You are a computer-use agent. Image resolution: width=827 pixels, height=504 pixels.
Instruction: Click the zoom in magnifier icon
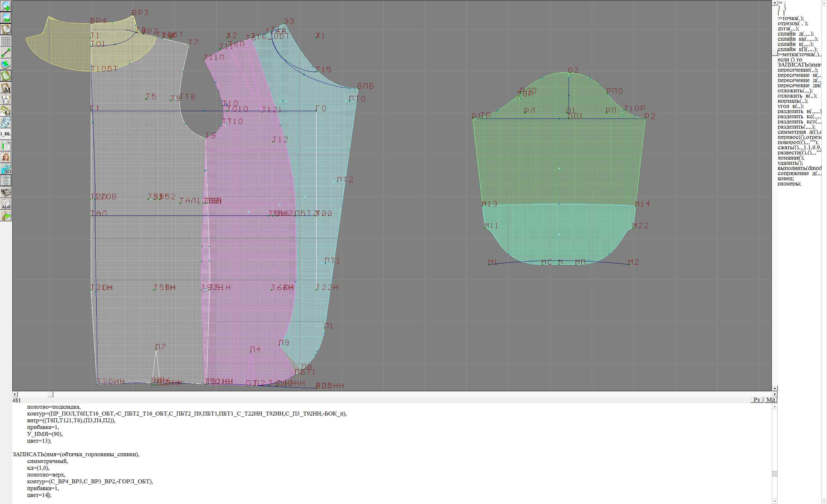pyautogui.click(x=6, y=6)
